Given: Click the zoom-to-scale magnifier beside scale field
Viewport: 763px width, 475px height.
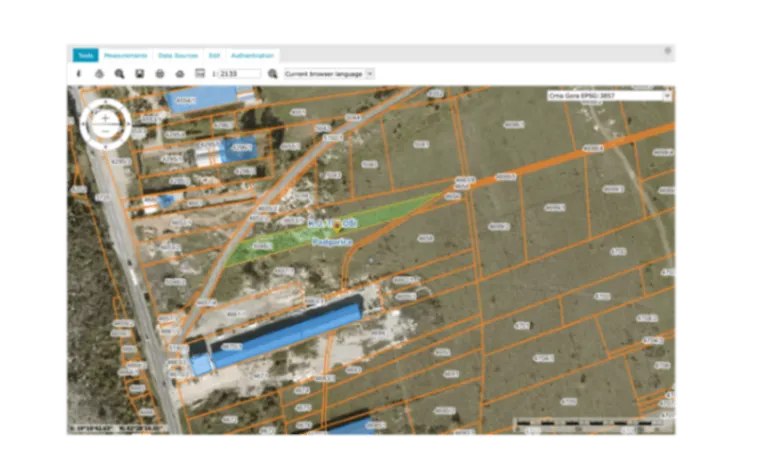Looking at the screenshot, I should (x=272, y=74).
